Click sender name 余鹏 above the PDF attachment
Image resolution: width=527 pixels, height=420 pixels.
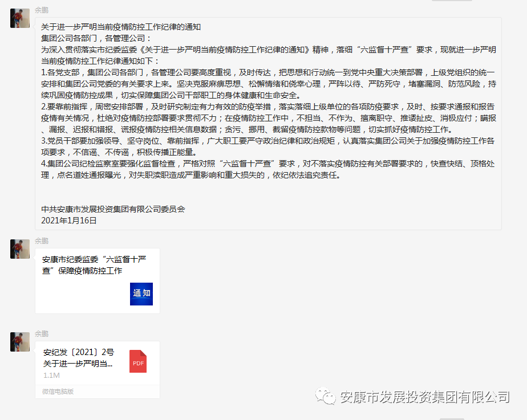tap(42, 333)
